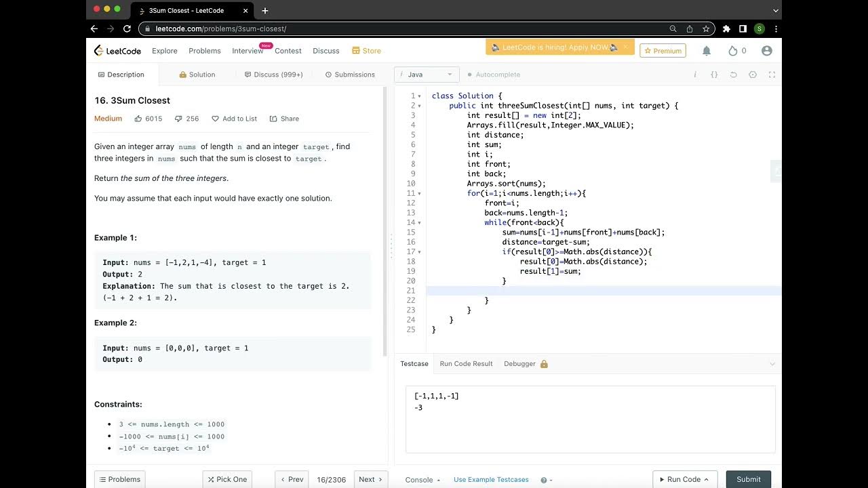The height and width of the screenshot is (488, 868).
Task: Go to Prev problem
Action: click(x=292, y=479)
